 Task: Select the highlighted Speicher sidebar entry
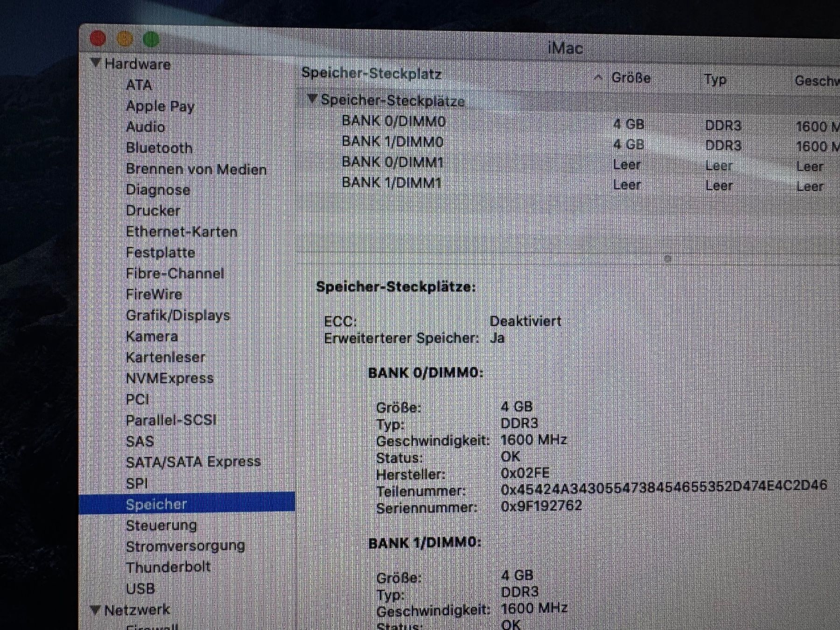tap(187, 504)
